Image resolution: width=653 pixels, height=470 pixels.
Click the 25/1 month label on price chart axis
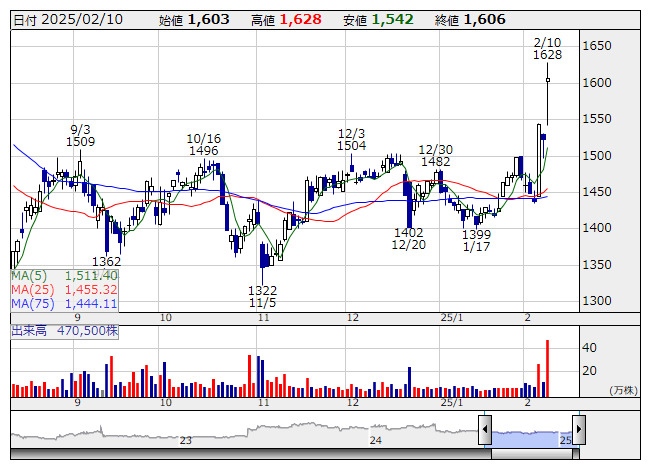(452, 318)
